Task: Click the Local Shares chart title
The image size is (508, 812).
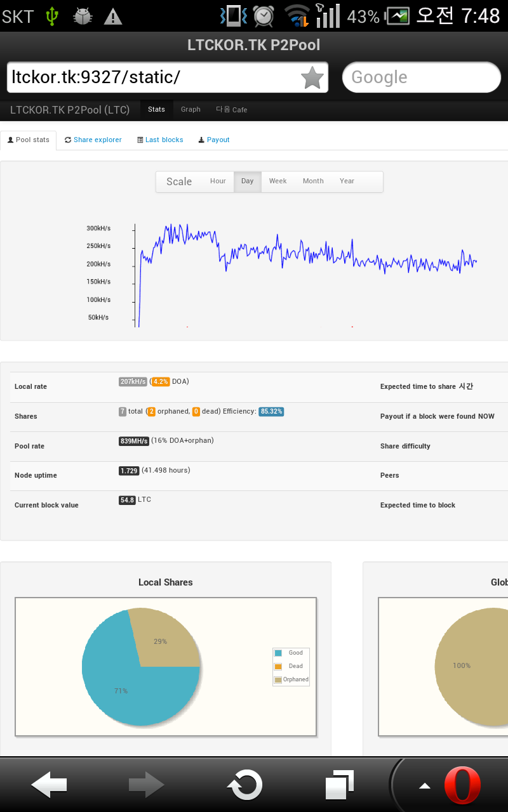Action: [x=166, y=582]
